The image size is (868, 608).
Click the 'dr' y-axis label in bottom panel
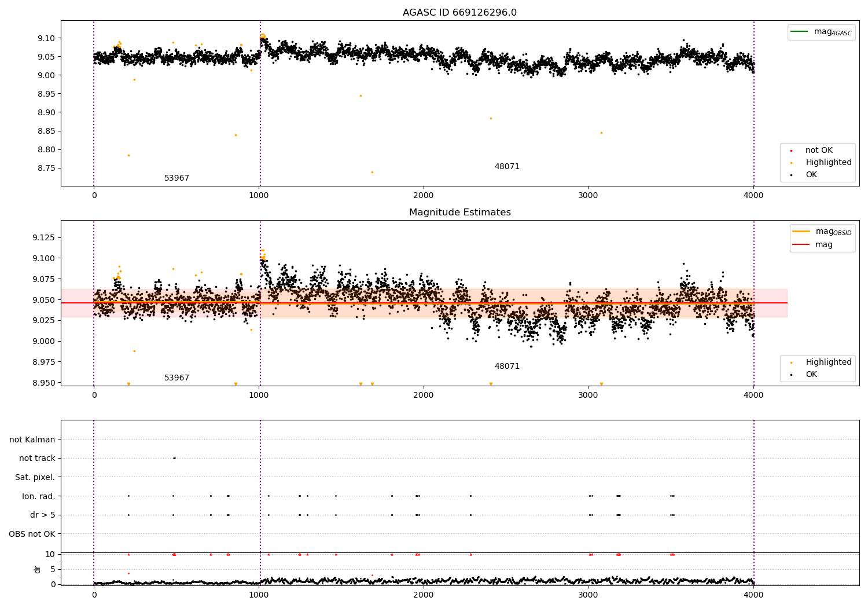pyautogui.click(x=38, y=569)
